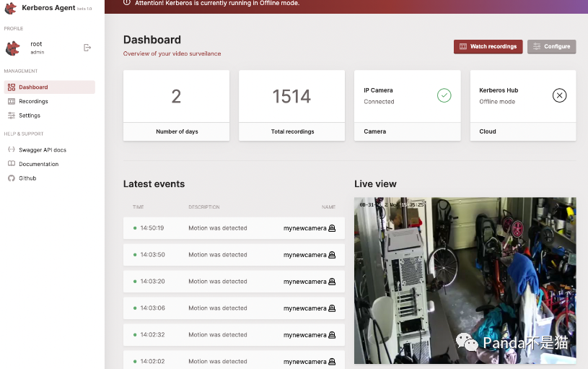Viewport: 588px width, 369px height.
Task: Click the NAME column header
Action: 328,207
